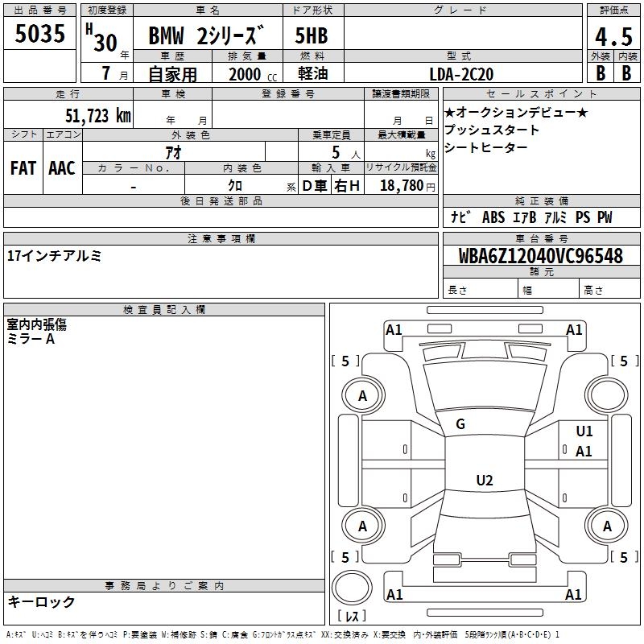
Task: Click the 検査員記入欄 section header
Action: click(x=164, y=310)
